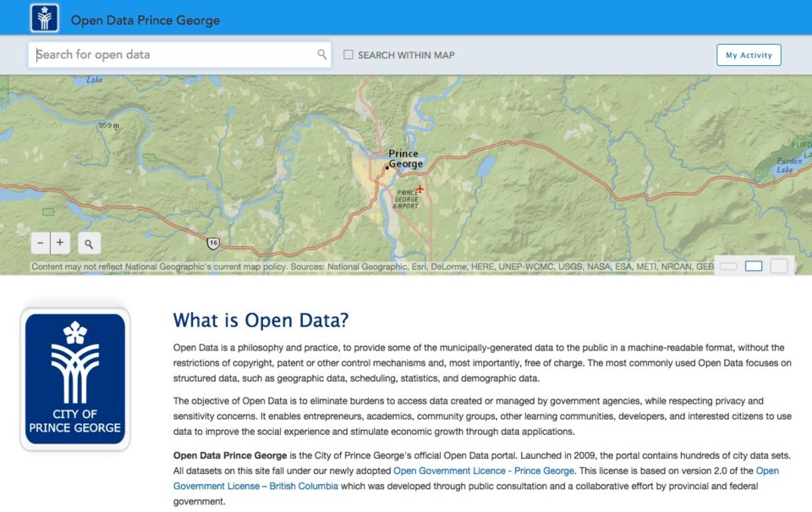Click the "What is Open Data?" heading
The image size is (812, 512).
click(x=261, y=320)
